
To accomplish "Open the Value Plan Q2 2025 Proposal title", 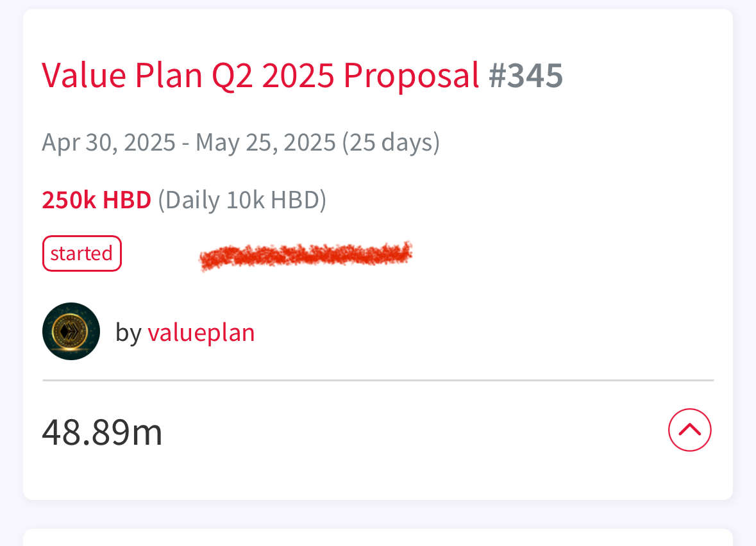I will 261,76.
